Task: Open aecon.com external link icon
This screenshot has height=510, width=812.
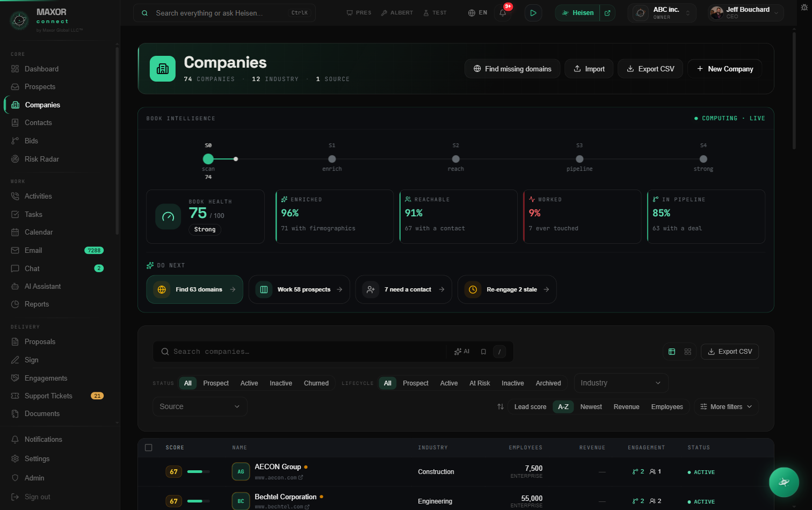Action: 301,477
